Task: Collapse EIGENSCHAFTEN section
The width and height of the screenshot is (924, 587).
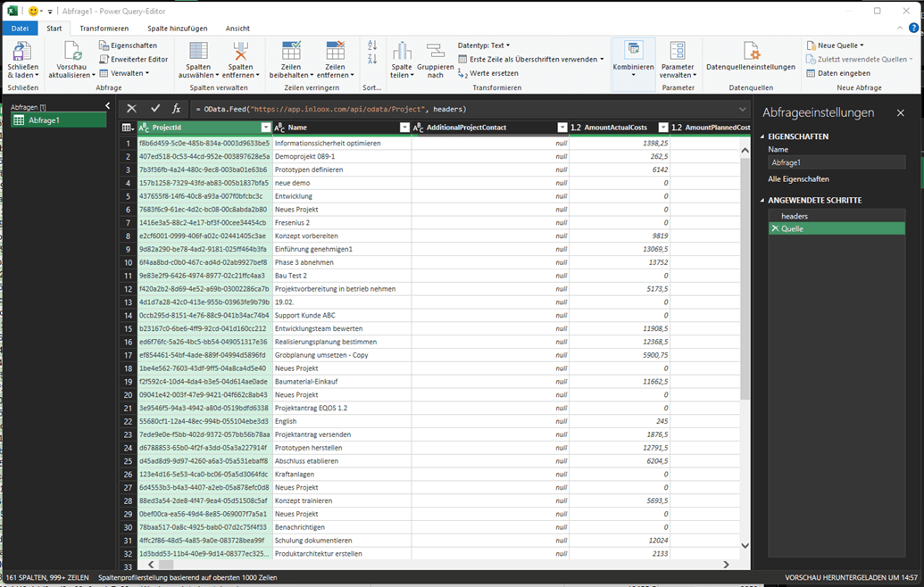Action: 762,136
